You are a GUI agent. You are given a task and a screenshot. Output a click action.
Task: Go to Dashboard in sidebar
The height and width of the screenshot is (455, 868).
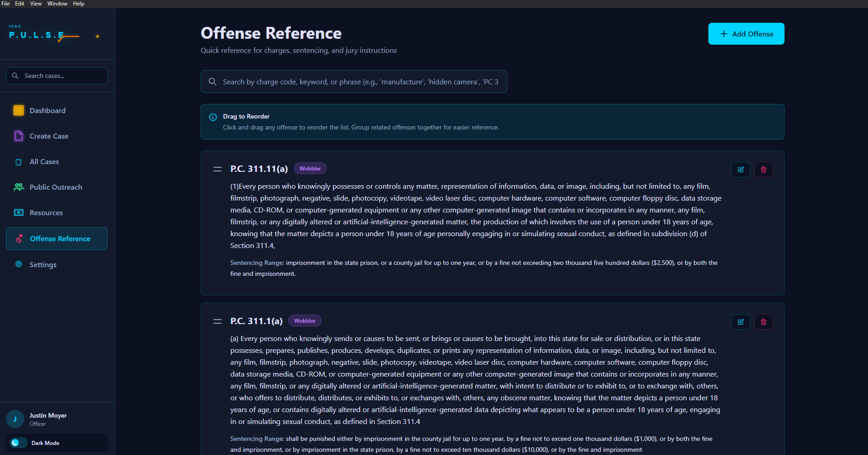(47, 110)
